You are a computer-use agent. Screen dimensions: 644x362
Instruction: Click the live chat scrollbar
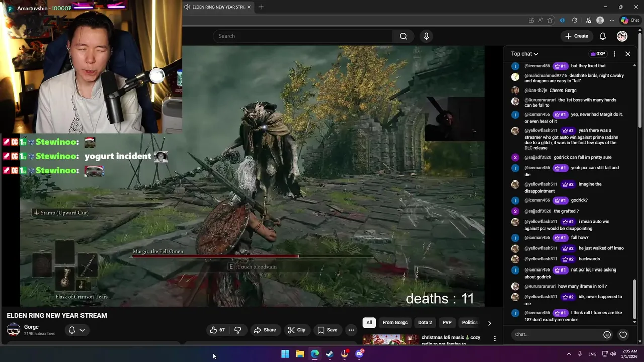tap(635, 300)
